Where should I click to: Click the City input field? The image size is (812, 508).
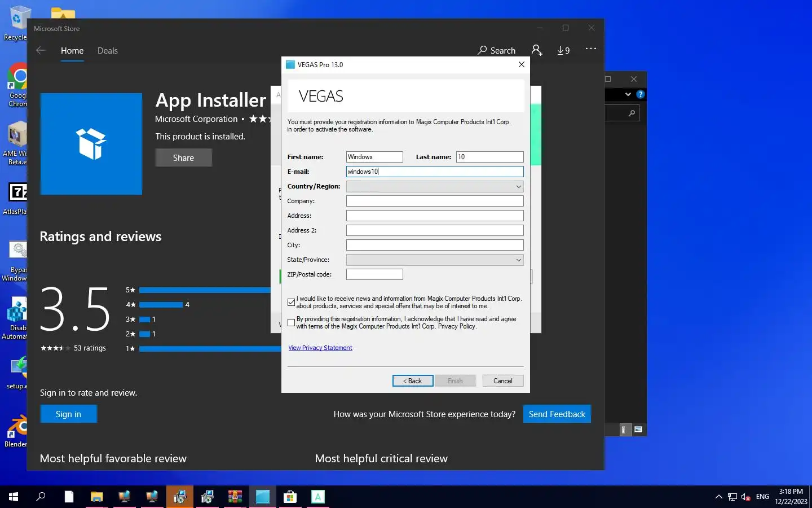[x=435, y=245]
